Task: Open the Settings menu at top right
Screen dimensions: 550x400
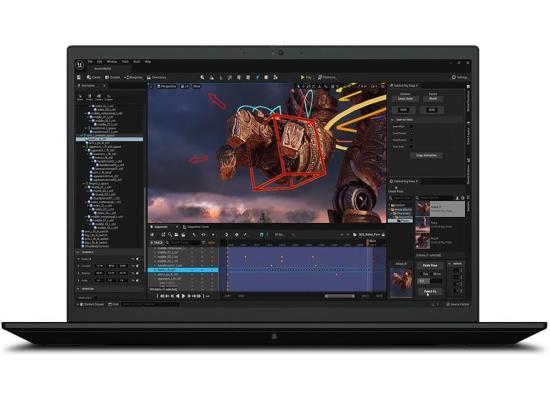Action: click(460, 77)
